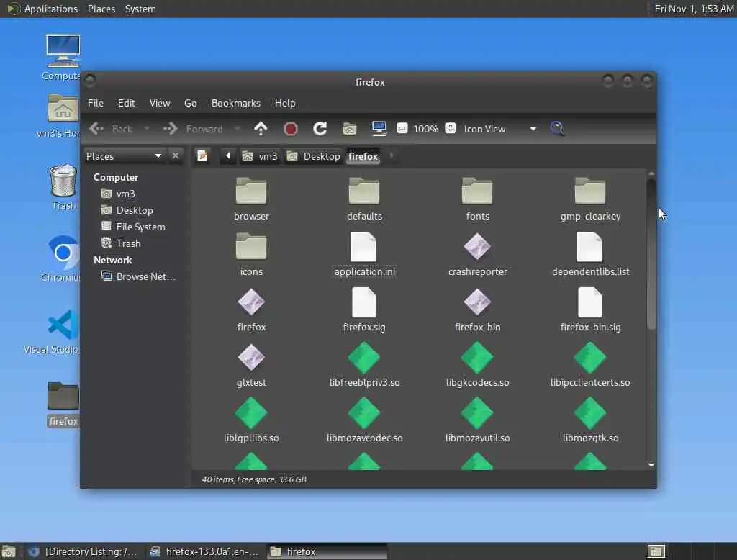The height and width of the screenshot is (560, 737).
Task: Open Places menu in top panel
Action: 101,9
